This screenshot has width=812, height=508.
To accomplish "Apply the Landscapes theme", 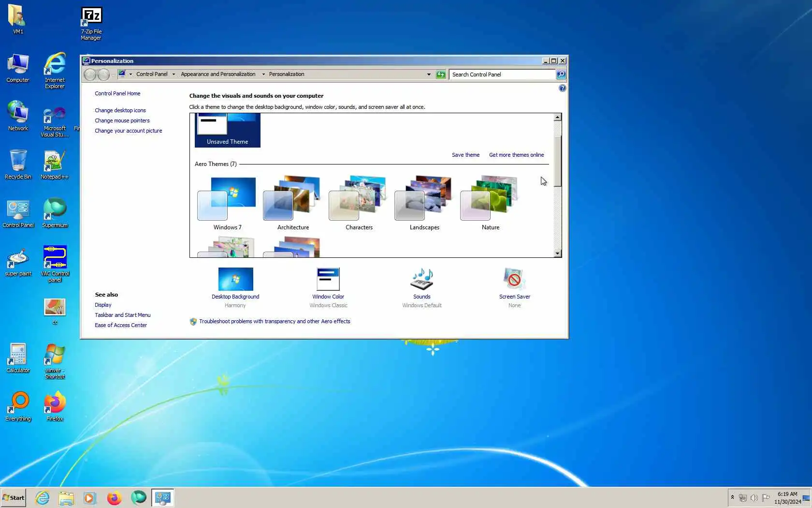I will (x=424, y=204).
